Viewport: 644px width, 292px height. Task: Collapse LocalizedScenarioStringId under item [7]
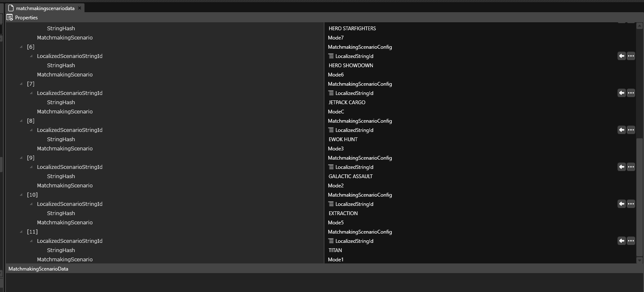click(31, 93)
